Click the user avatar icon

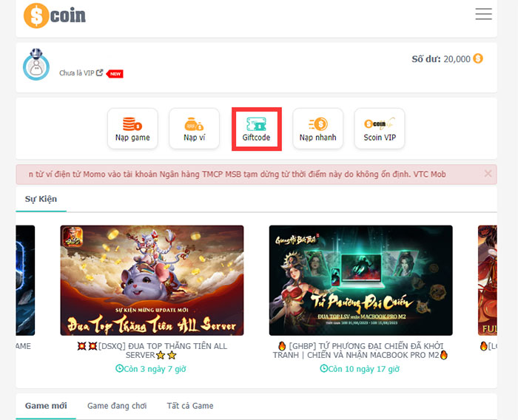click(36, 64)
